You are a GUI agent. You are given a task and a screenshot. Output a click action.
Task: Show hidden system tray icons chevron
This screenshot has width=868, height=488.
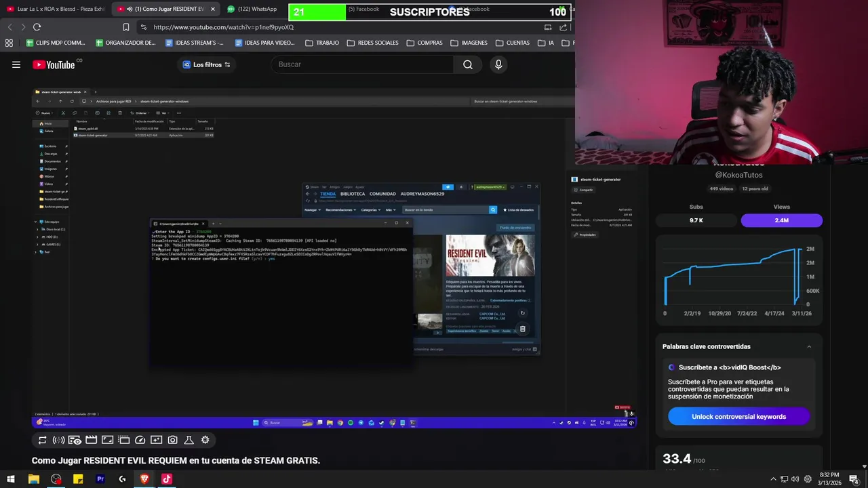coord(773,479)
